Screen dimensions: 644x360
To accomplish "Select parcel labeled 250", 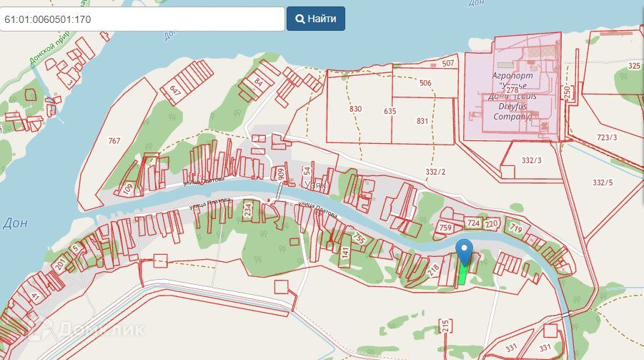I will tap(568, 92).
